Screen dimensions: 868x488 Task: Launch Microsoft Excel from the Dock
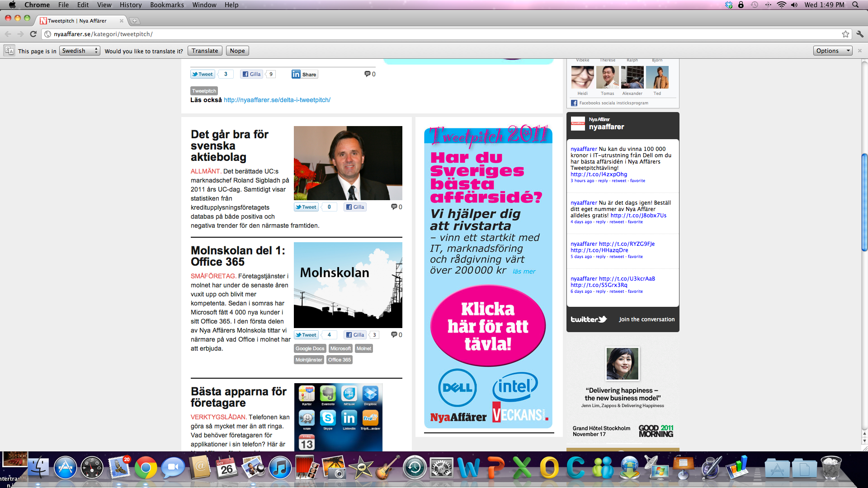click(522, 468)
